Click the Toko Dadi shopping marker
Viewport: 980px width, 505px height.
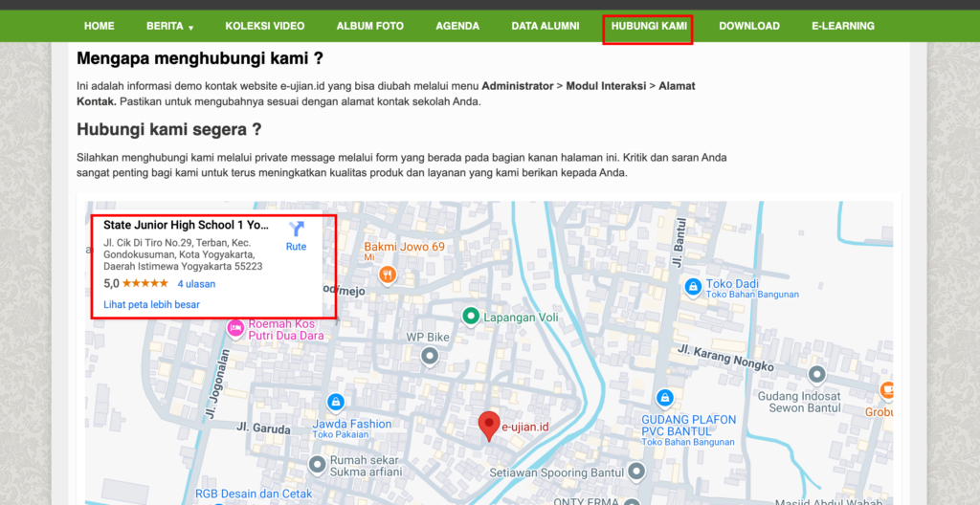point(693,287)
